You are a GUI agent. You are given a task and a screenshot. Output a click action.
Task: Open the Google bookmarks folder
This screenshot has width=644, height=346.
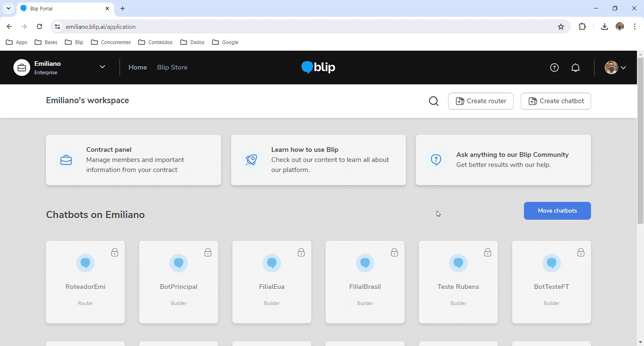[225, 42]
